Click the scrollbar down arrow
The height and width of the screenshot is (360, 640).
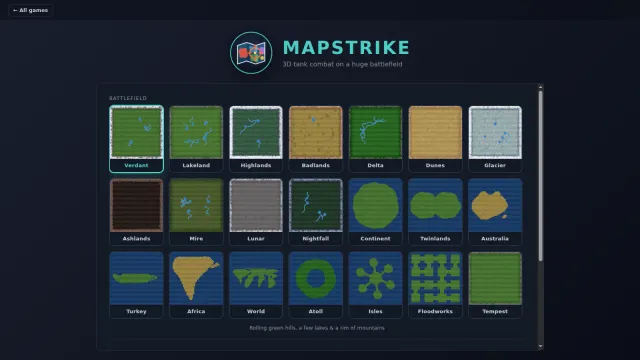coord(540,346)
